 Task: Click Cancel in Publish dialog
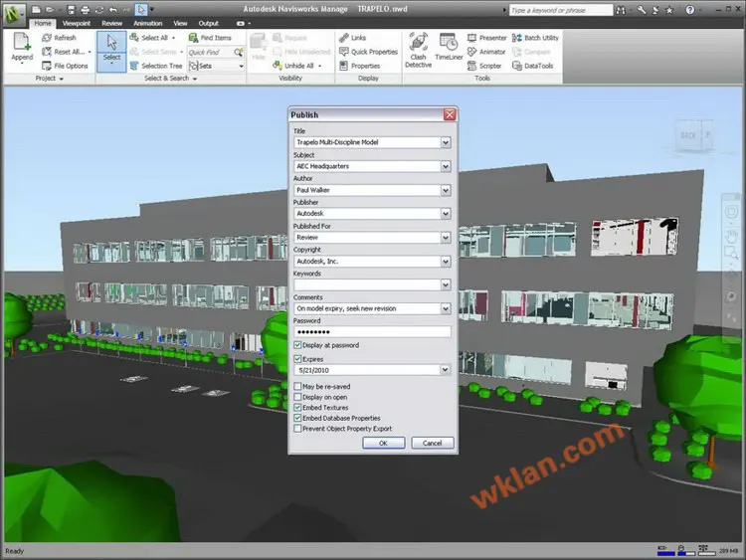(x=433, y=443)
